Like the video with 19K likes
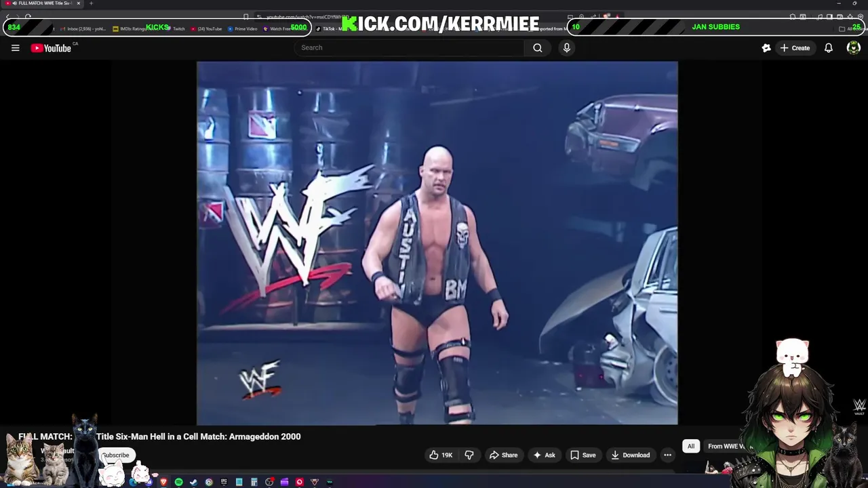The width and height of the screenshot is (868, 488). (x=441, y=455)
